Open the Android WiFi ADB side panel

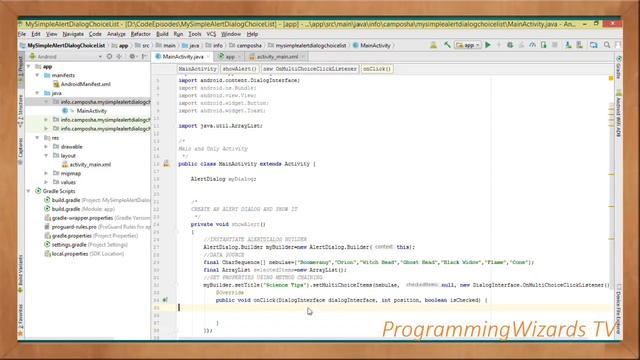[x=619, y=114]
